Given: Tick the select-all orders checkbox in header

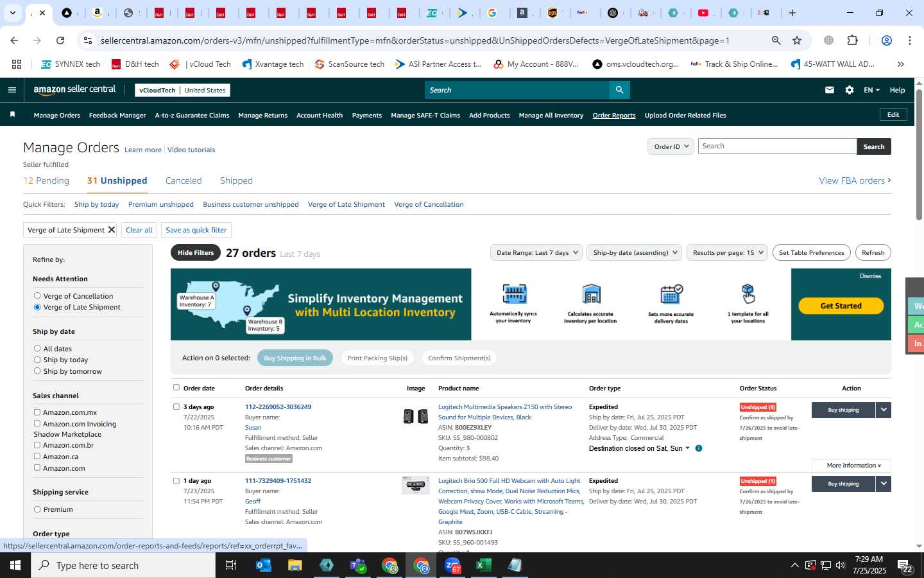Looking at the screenshot, I should (x=176, y=387).
